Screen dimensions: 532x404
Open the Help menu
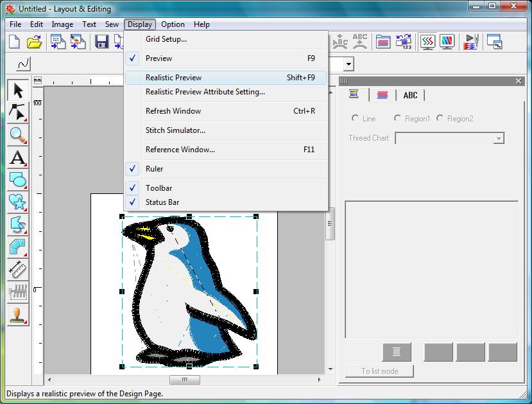pyautogui.click(x=202, y=24)
